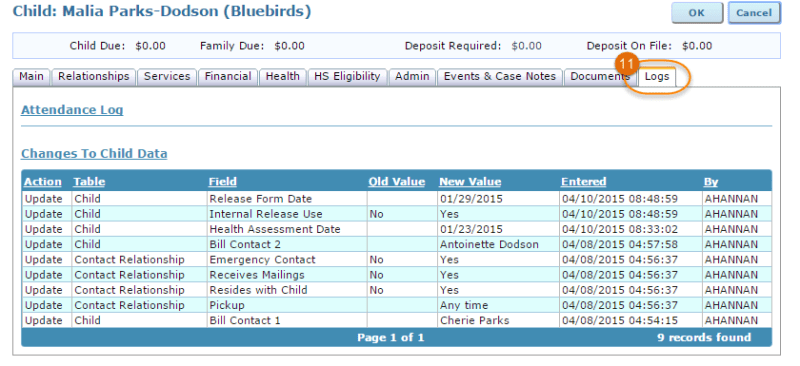800x366 pixels.
Task: Click the Bill Contact 1 cell
Action: pyautogui.click(x=287, y=321)
